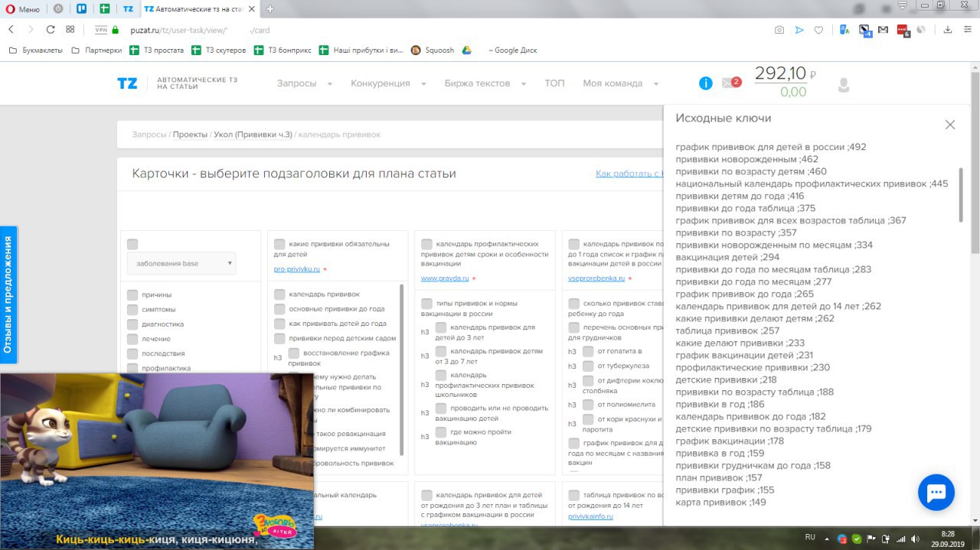Open the Биржа текстов menu item

[x=477, y=83]
